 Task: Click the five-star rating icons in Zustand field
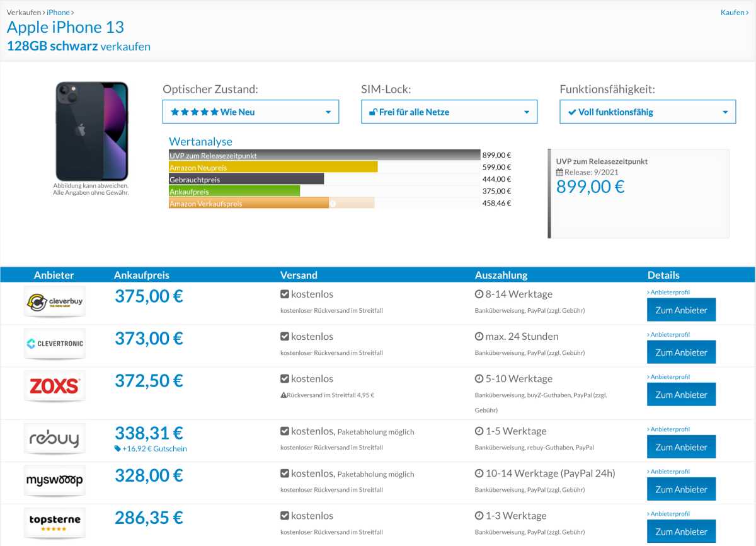pyautogui.click(x=195, y=112)
